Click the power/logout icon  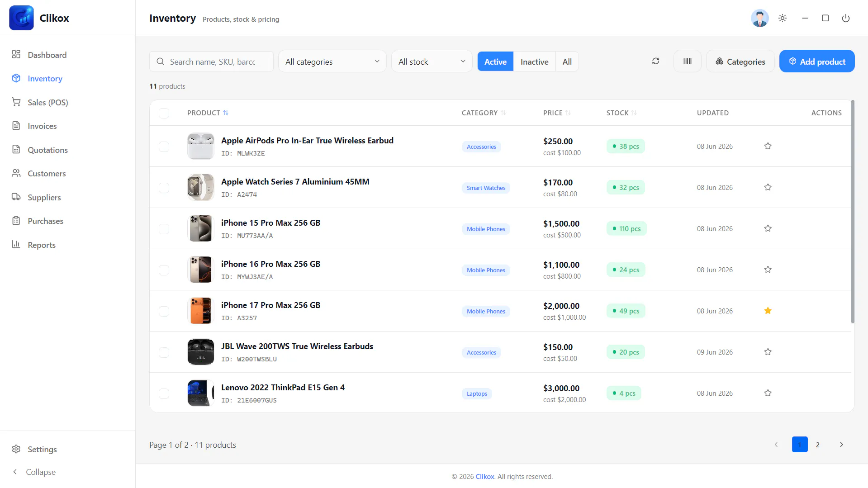(x=846, y=18)
